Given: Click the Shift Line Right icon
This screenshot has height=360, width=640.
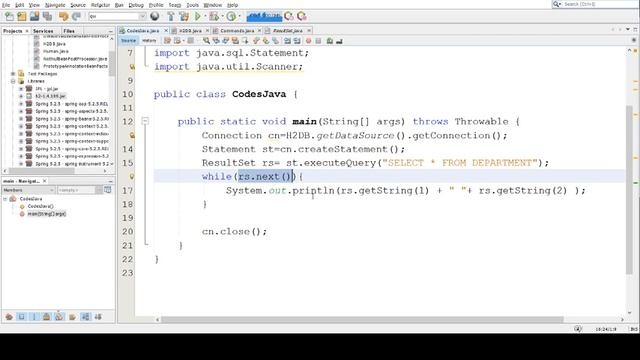Looking at the screenshot, I should (297, 41).
